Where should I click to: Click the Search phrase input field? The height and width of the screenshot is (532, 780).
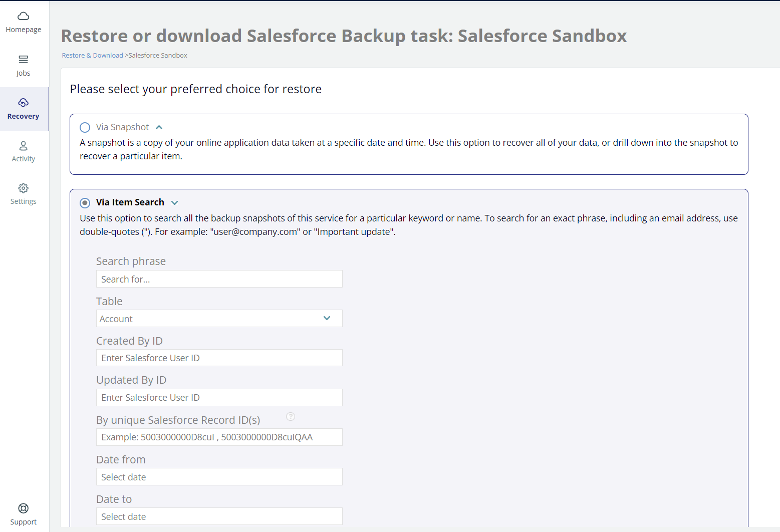pos(219,279)
